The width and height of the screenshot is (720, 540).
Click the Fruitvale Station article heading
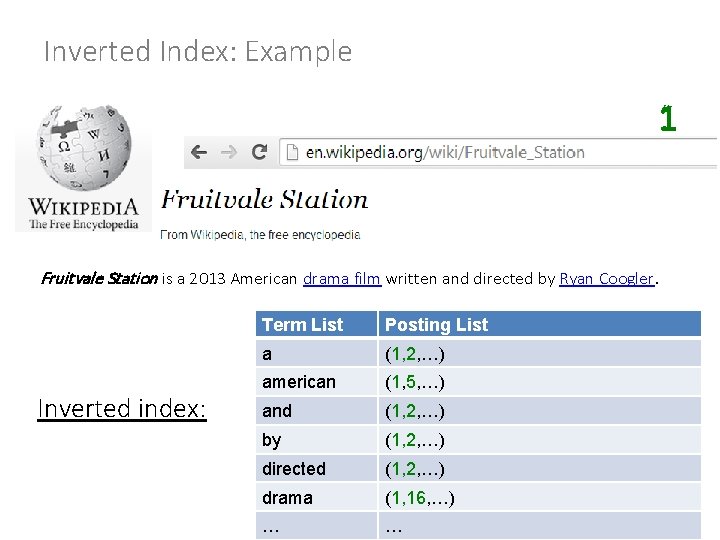(x=265, y=199)
